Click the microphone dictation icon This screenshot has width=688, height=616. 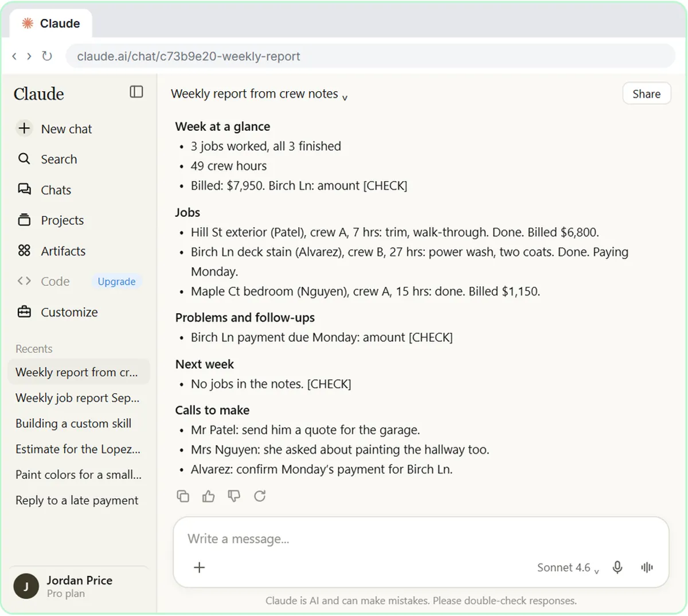(617, 567)
